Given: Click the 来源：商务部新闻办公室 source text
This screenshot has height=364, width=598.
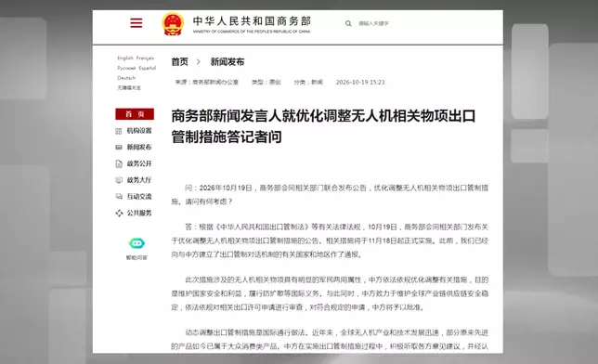Looking at the screenshot, I should (x=207, y=82).
